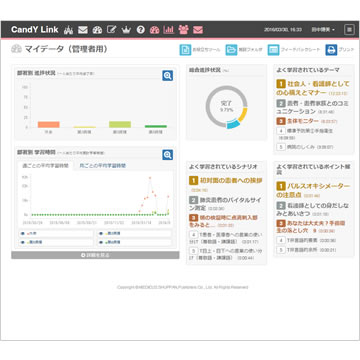Toggle the dark green series legend item
The width and height of the screenshot is (360, 360).
(134, 242)
